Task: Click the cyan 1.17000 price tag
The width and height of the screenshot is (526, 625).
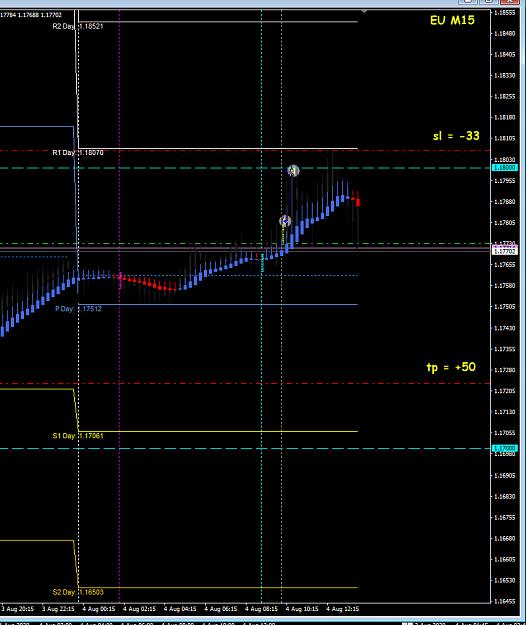Action: (x=505, y=448)
